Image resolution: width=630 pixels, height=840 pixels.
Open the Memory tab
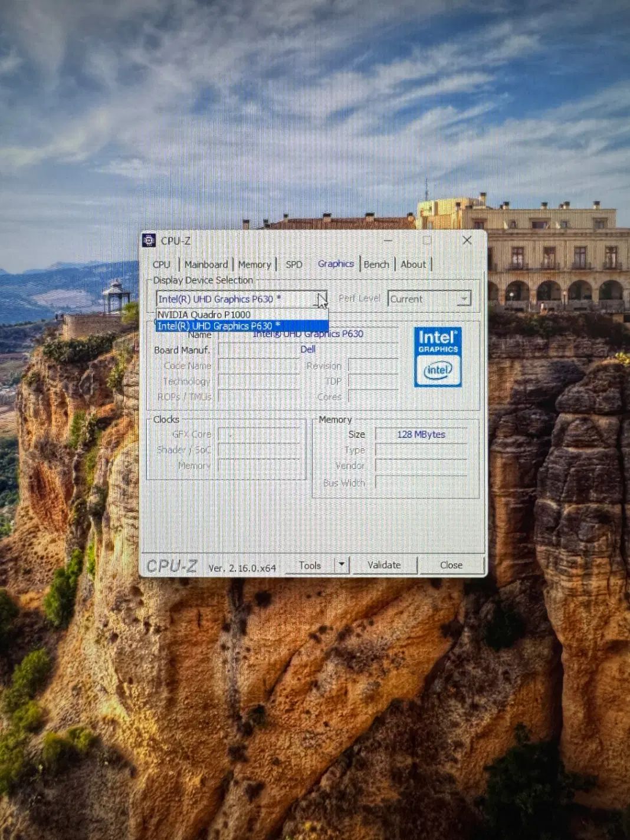click(x=254, y=265)
